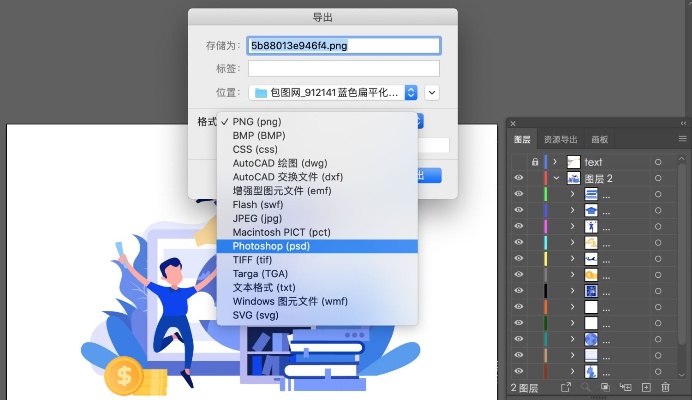Choose JPEG (jpg) format
The height and width of the screenshot is (400, 692).
[317, 219]
